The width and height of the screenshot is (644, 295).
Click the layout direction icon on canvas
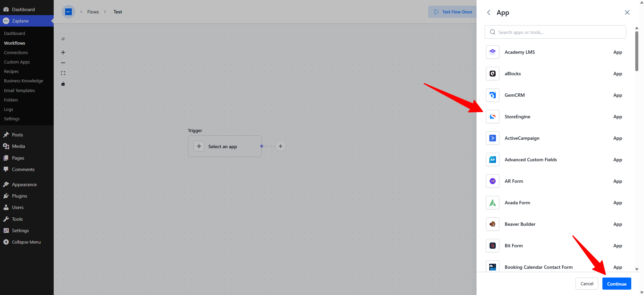[63, 39]
